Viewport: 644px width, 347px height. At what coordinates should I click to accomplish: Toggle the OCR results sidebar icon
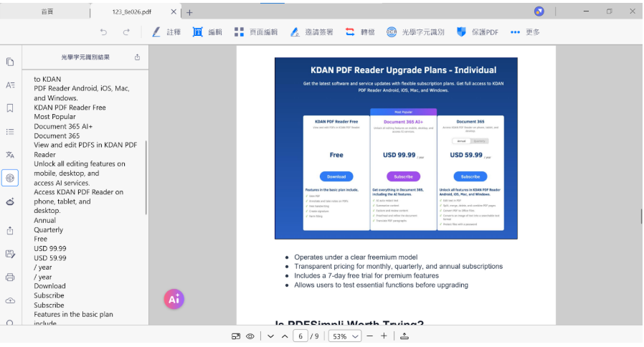click(10, 178)
